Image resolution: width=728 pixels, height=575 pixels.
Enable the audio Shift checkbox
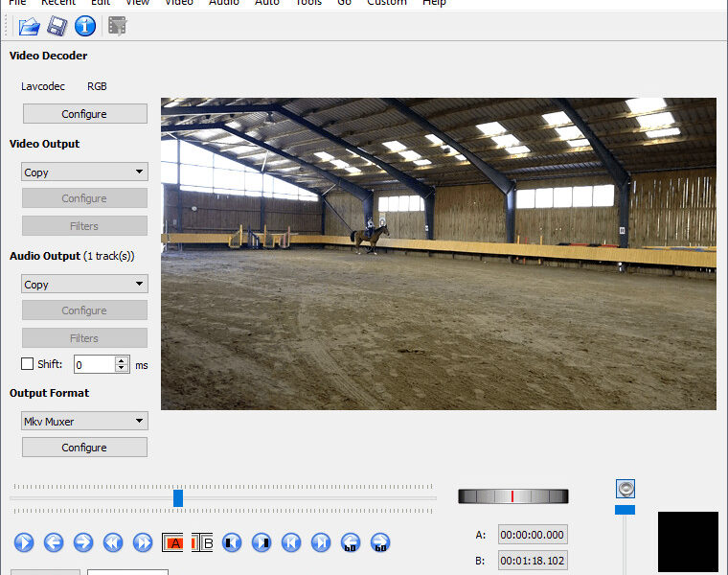(x=28, y=364)
